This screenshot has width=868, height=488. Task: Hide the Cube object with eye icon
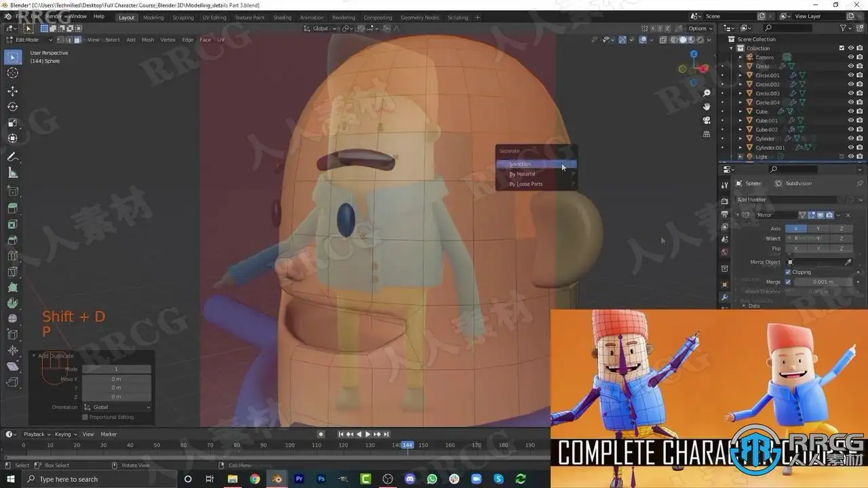click(x=850, y=111)
